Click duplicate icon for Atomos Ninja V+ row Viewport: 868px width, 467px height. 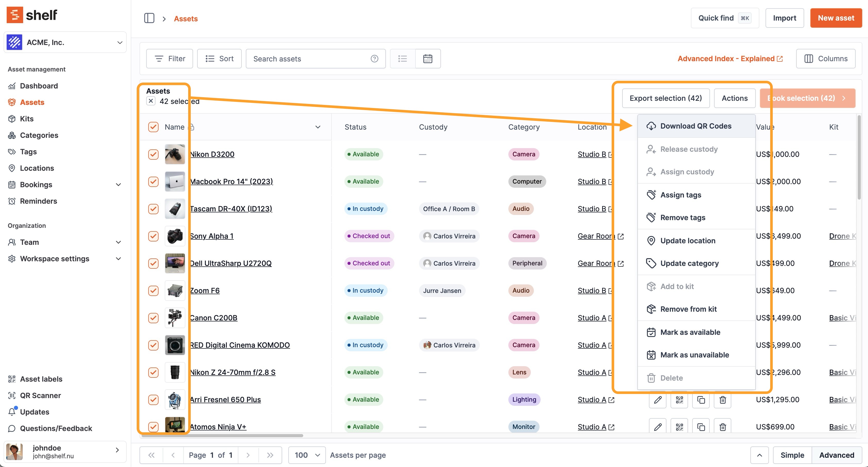coord(701,427)
